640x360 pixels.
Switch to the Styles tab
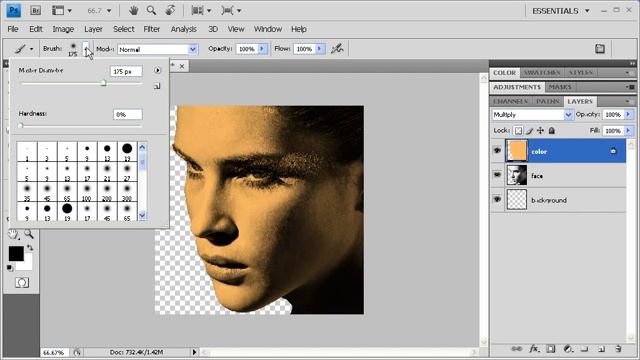[580, 73]
